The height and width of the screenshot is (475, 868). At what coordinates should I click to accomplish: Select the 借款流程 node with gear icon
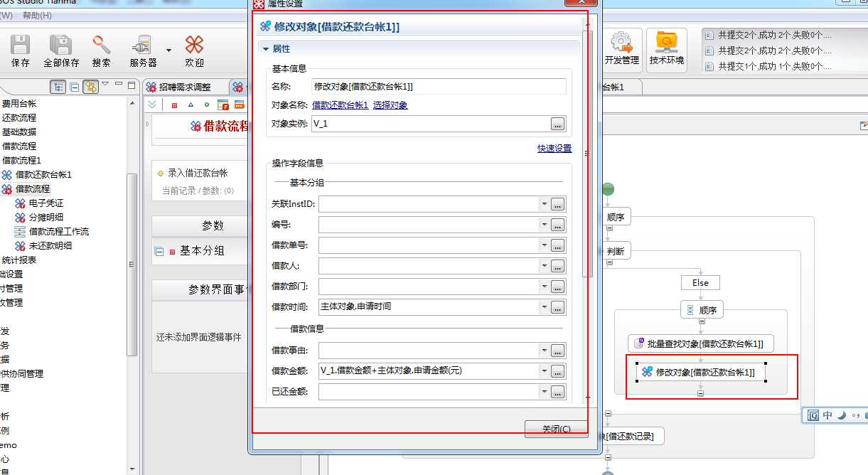[33, 188]
